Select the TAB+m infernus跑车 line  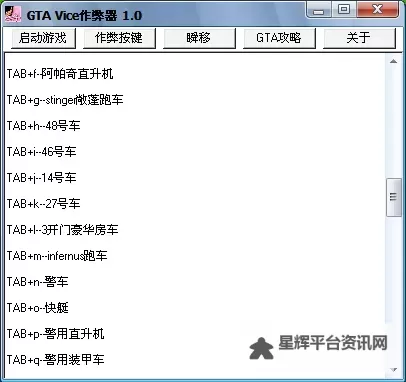[57, 256]
